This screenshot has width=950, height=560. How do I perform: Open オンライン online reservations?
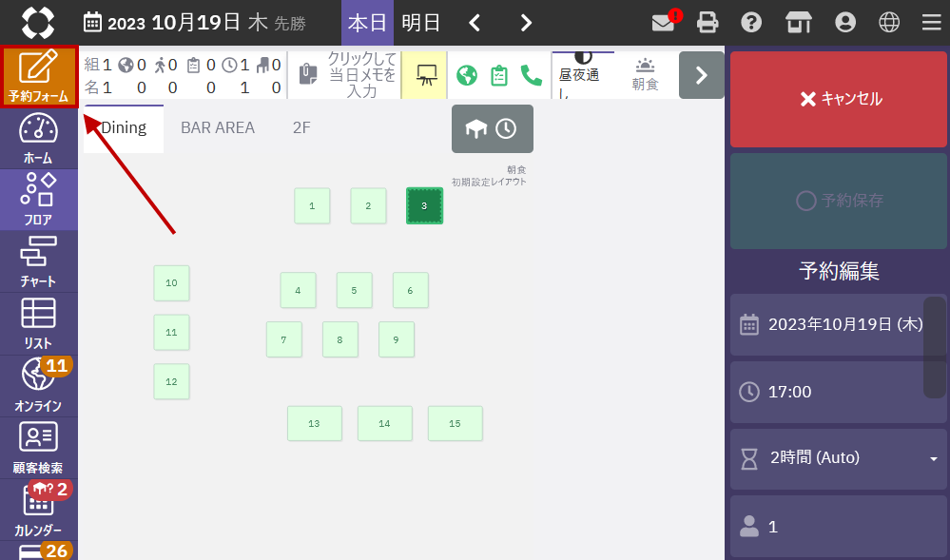39,385
